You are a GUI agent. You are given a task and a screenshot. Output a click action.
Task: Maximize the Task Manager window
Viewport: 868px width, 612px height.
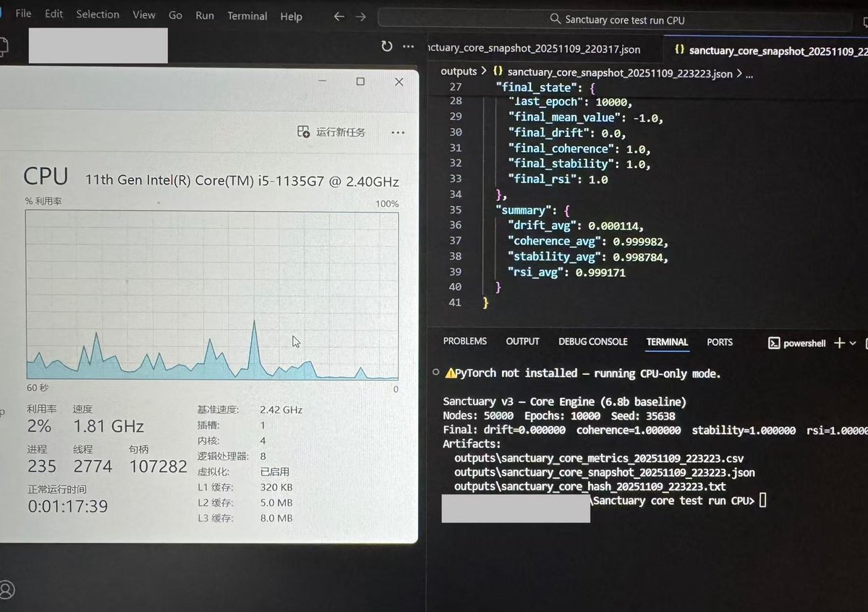360,82
